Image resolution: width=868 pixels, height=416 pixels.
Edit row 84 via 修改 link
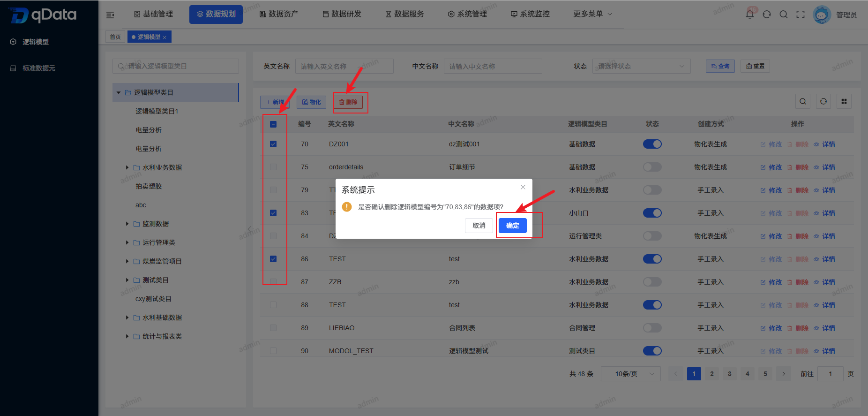pyautogui.click(x=771, y=236)
